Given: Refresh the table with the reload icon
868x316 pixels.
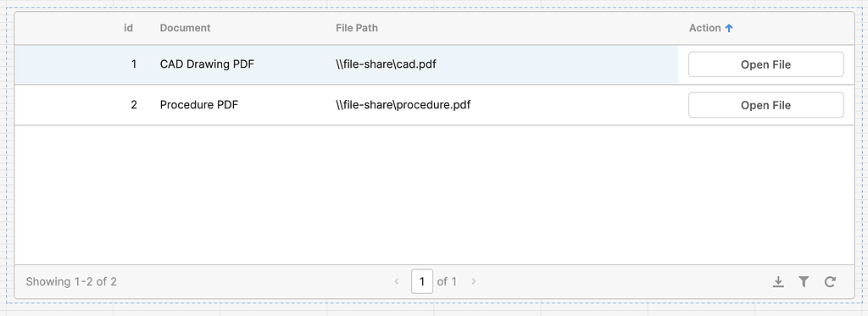Looking at the screenshot, I should 830,281.
